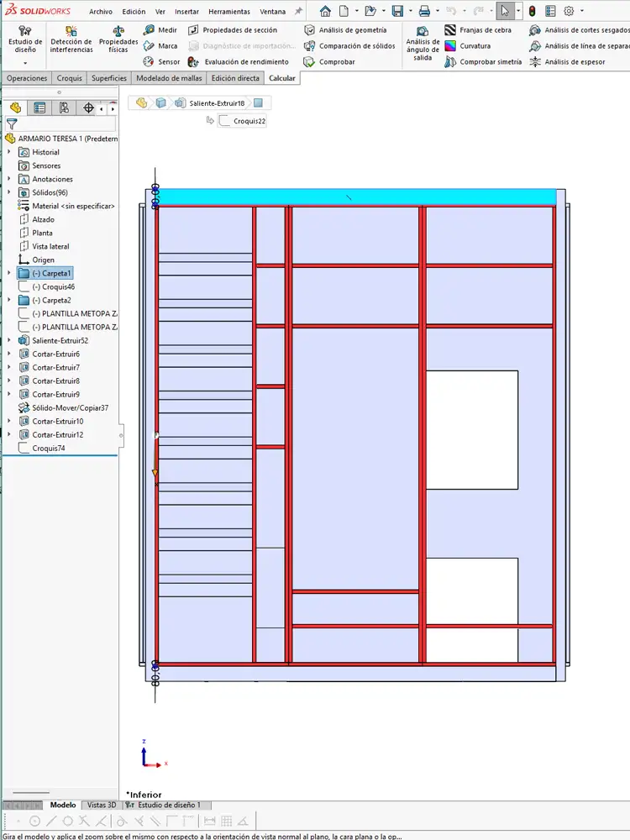Open Comparación de sólidos
The height and width of the screenshot is (840, 630).
pyautogui.click(x=349, y=46)
